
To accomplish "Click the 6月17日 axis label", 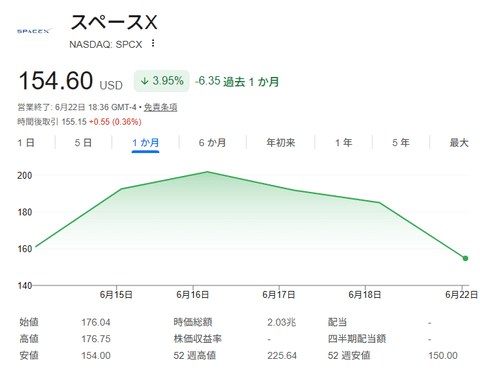I will pyautogui.click(x=279, y=295).
